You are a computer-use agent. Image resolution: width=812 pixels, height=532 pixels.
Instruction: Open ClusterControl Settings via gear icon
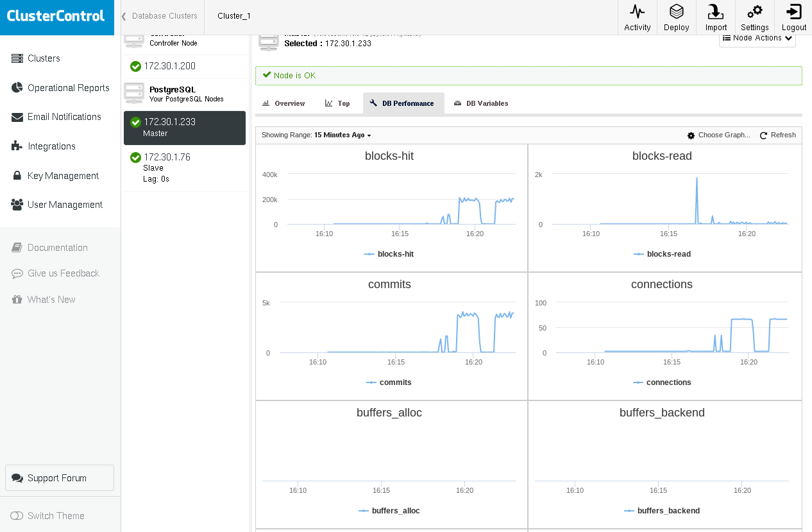click(x=754, y=17)
